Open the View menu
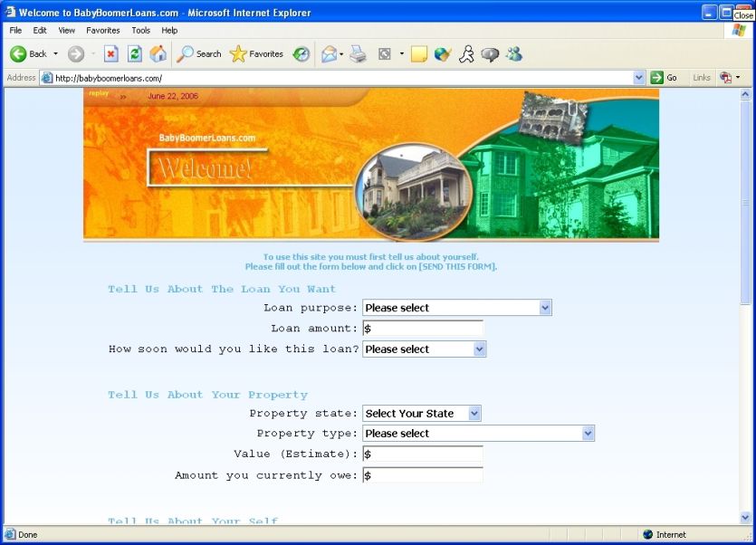 pos(67,30)
